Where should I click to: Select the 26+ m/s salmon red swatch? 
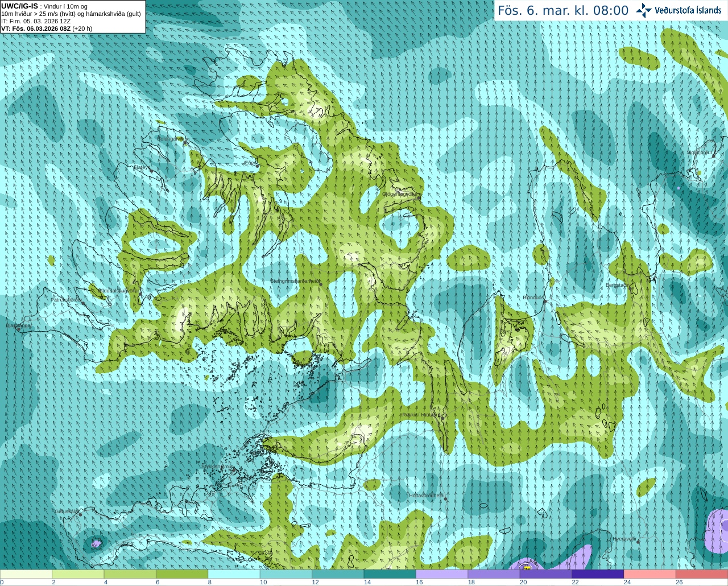702,574
